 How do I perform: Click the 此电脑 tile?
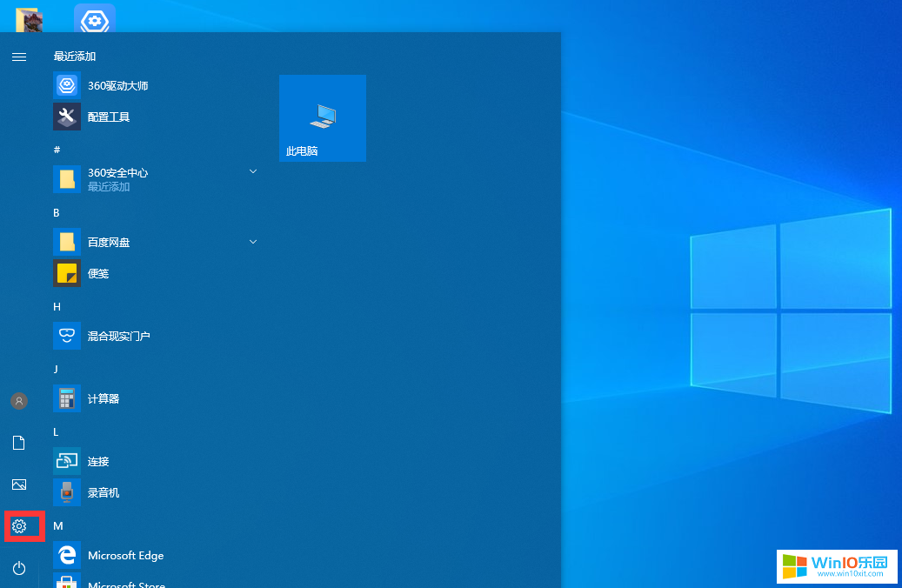coord(323,118)
